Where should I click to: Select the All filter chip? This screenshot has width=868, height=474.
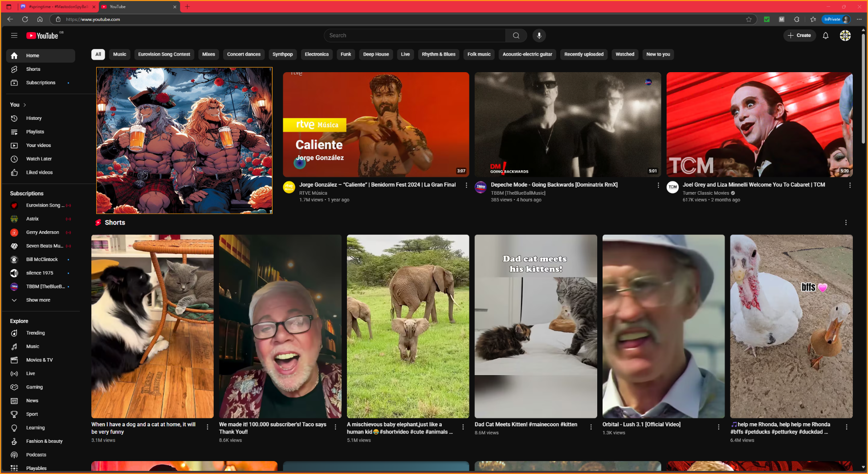pos(98,54)
